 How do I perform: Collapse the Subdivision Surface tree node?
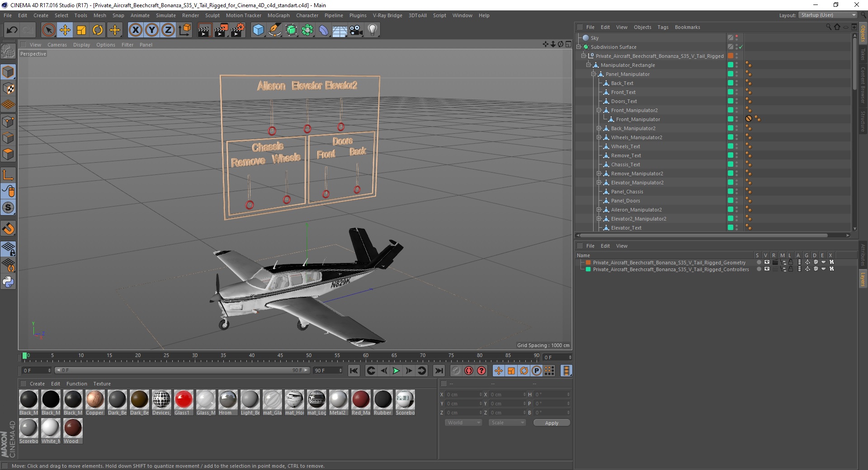[x=579, y=47]
